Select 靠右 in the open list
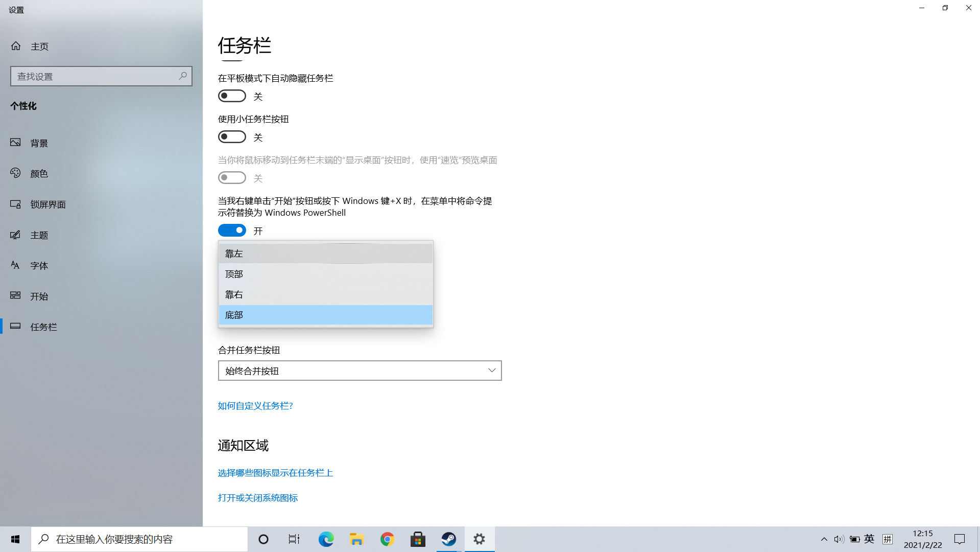The width and height of the screenshot is (980, 552). coord(325,294)
